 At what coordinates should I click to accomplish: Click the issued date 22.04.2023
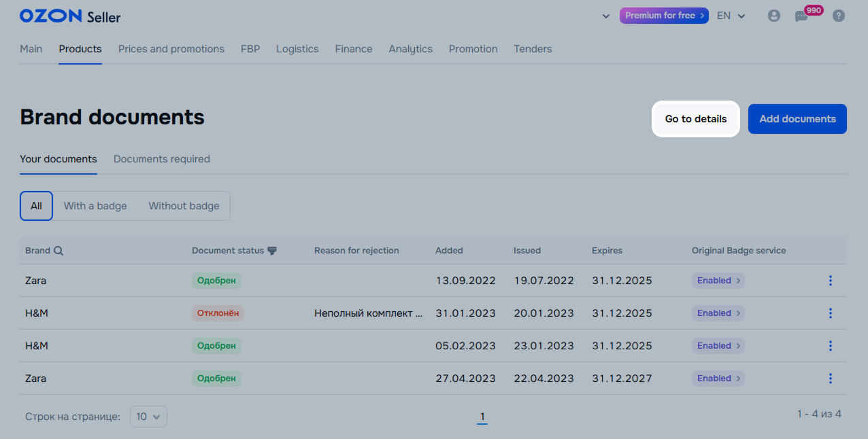click(x=544, y=379)
